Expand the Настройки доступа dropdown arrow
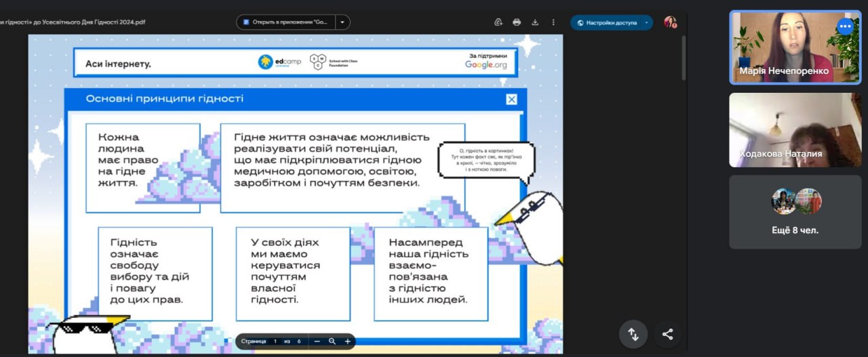Screen dimensions: 868x357 (x=646, y=22)
